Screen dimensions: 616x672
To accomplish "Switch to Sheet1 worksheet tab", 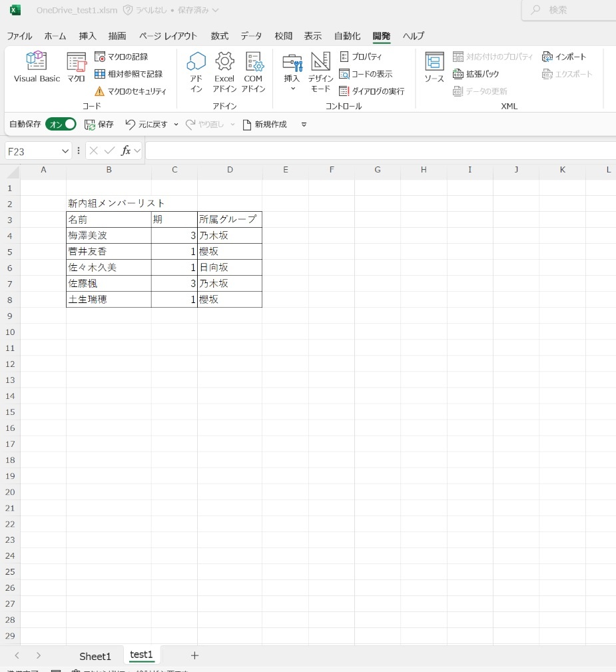I will (95, 656).
